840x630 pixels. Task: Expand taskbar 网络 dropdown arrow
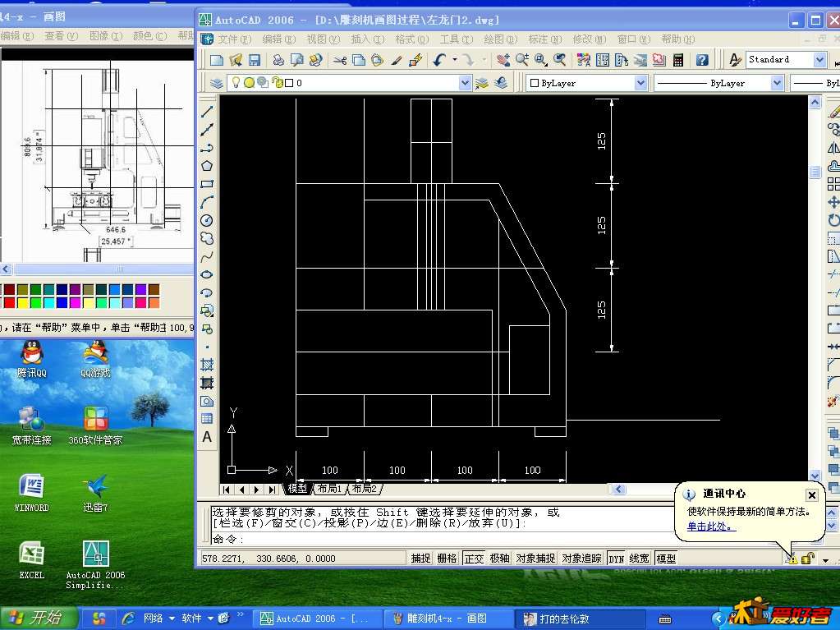pyautogui.click(x=172, y=619)
